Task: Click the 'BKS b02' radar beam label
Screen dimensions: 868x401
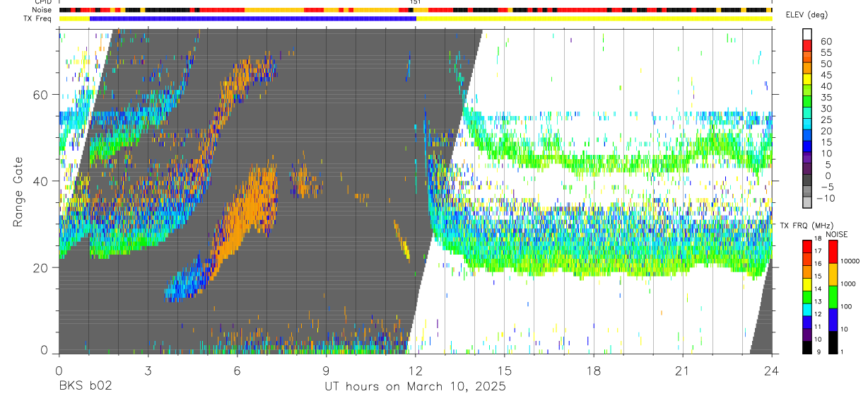Action: click(85, 386)
